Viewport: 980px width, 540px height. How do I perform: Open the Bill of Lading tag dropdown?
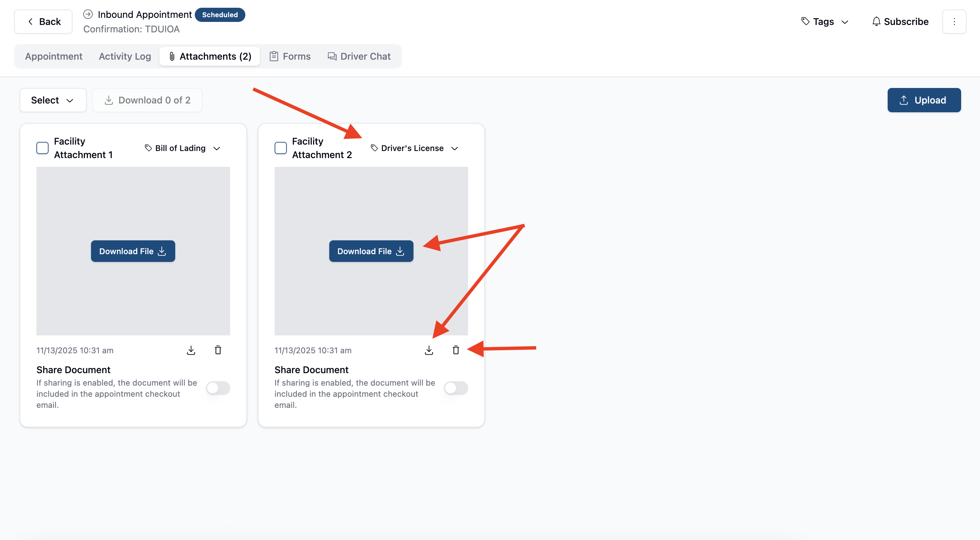coord(183,148)
